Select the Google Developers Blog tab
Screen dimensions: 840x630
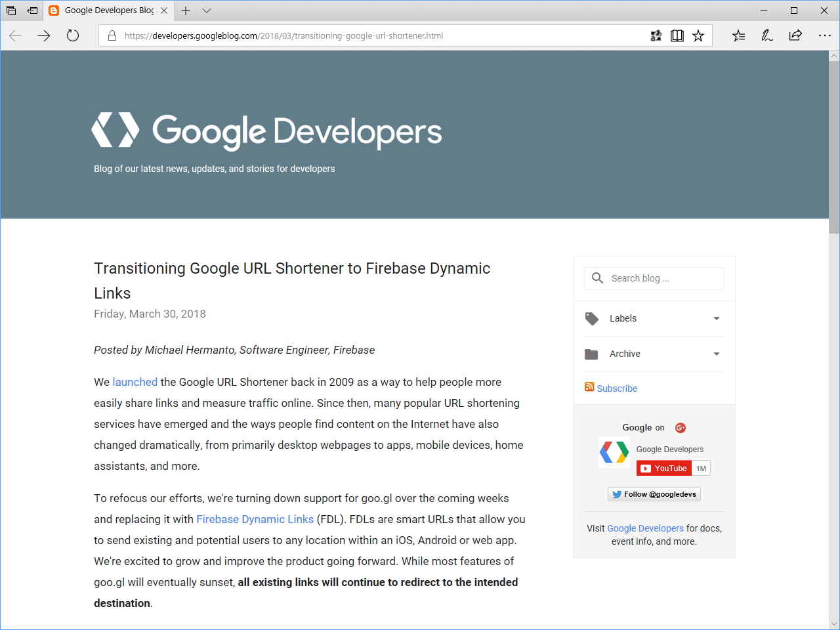pos(108,10)
